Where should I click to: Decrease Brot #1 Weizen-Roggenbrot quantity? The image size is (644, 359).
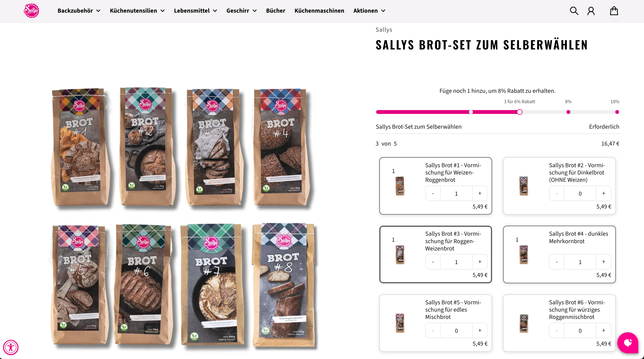coord(433,193)
